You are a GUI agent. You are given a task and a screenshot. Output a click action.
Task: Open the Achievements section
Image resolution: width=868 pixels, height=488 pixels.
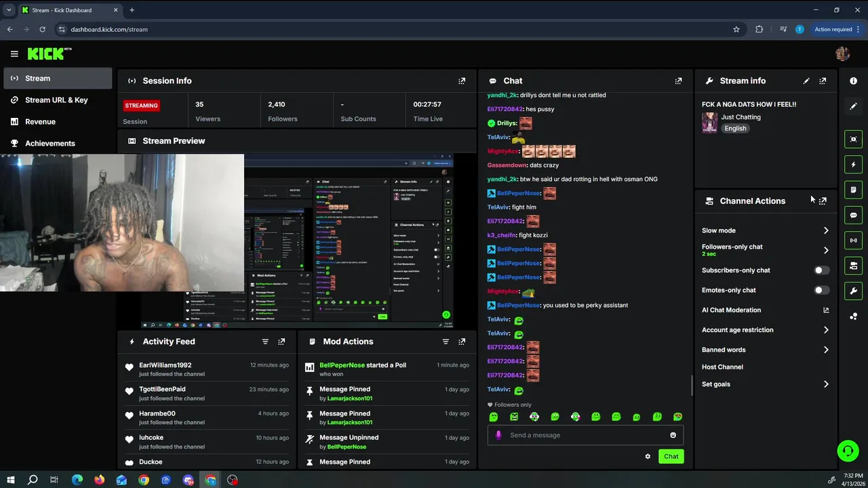click(x=58, y=143)
